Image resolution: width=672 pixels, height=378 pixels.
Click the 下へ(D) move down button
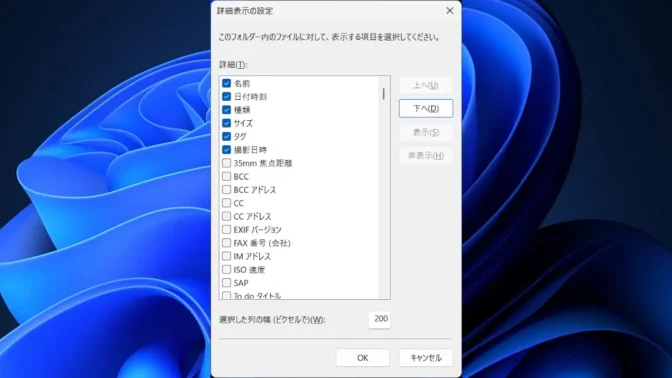426,108
